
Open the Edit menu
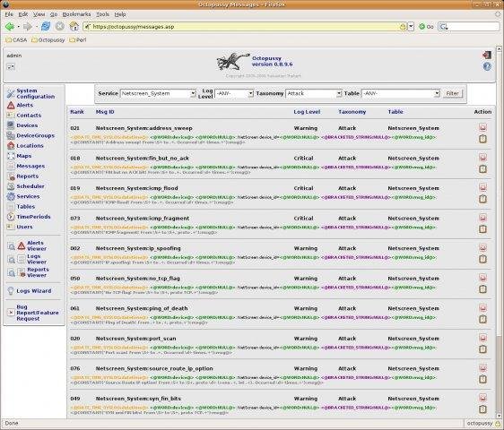[x=22, y=14]
